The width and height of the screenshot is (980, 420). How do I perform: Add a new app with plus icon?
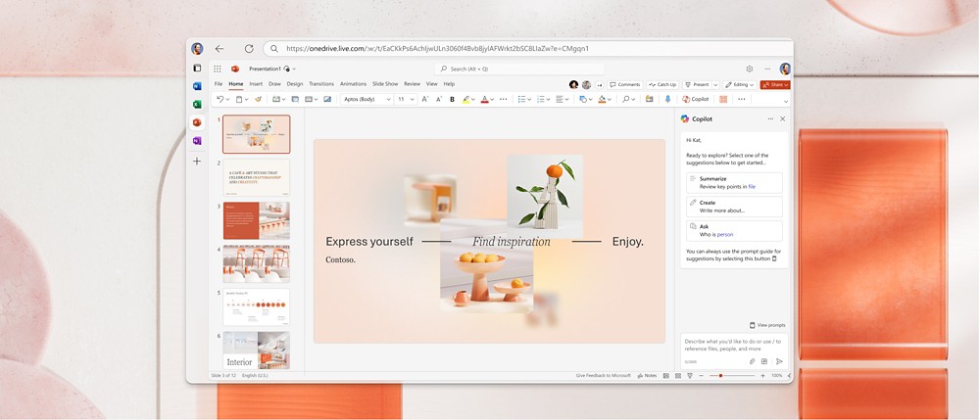pos(197,161)
